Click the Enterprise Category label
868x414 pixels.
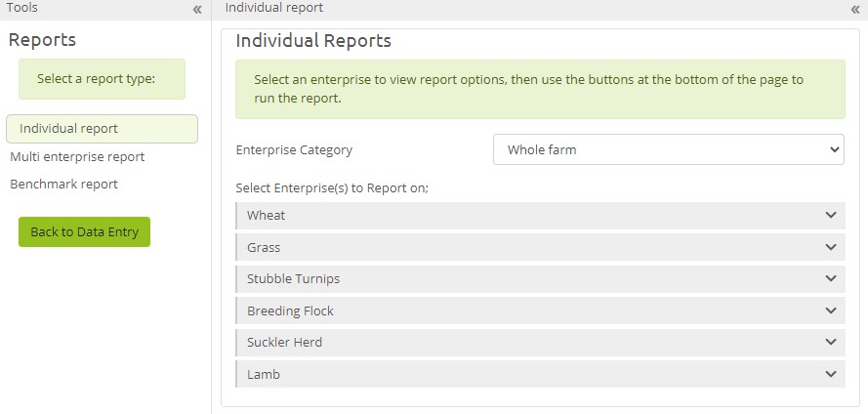pos(294,150)
